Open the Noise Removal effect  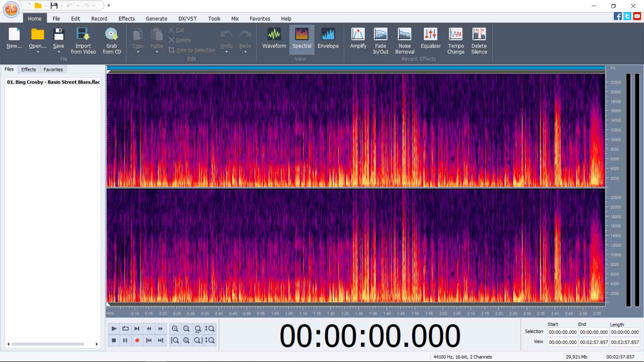[405, 41]
